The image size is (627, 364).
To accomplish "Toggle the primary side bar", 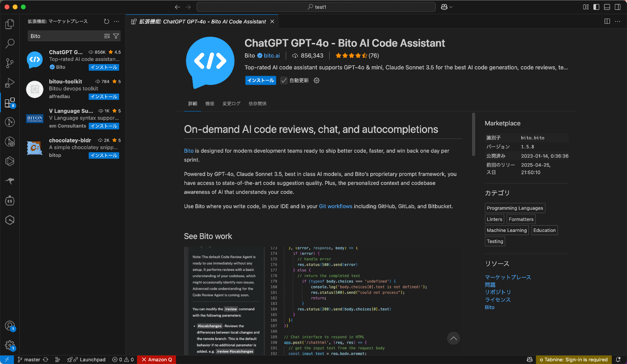I will 596,7.
